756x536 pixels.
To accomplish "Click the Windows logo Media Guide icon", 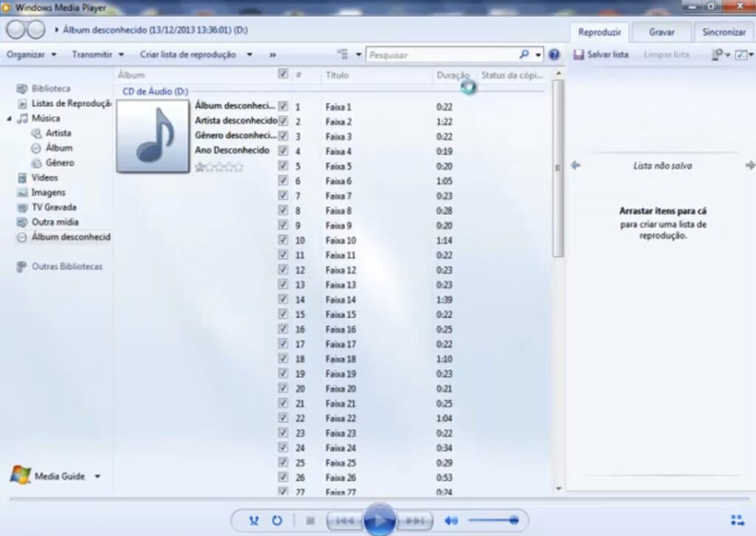I will 20,475.
